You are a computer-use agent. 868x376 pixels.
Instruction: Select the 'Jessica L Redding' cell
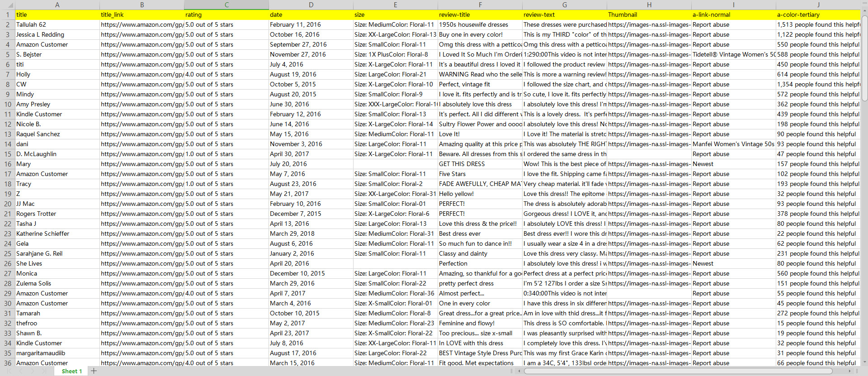point(57,34)
